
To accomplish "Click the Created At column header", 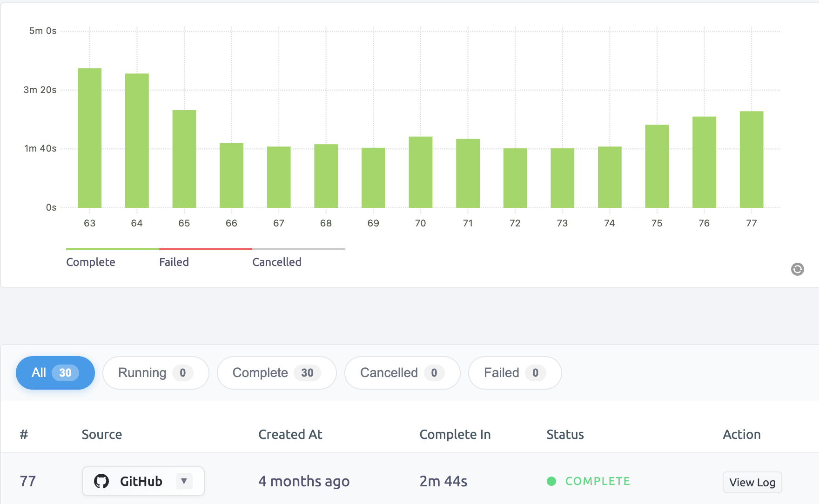I will coord(290,434).
